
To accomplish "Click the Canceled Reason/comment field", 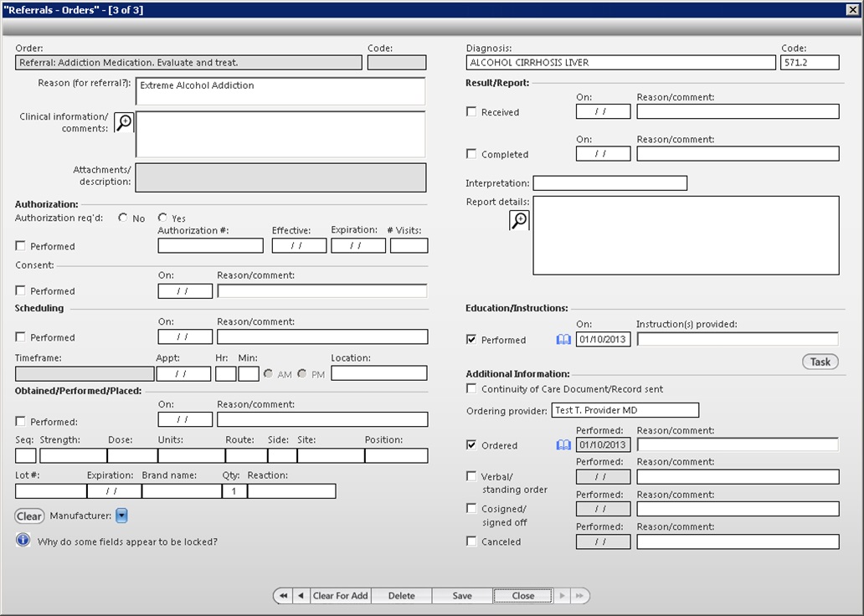I will tap(738, 542).
